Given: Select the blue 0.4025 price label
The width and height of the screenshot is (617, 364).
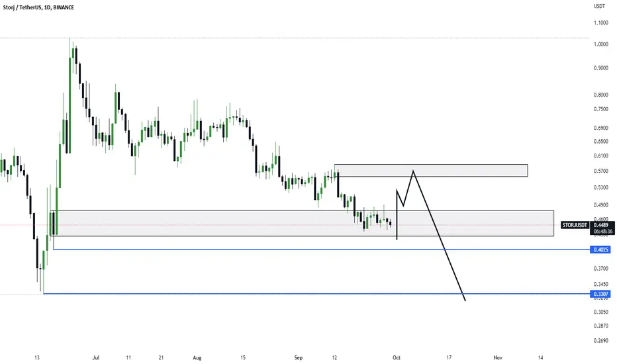Looking at the screenshot, I should point(600,250).
